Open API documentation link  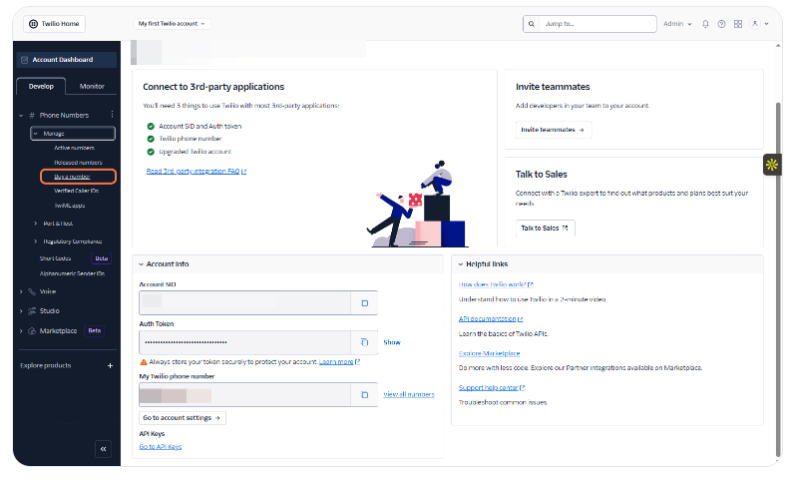[490, 319]
